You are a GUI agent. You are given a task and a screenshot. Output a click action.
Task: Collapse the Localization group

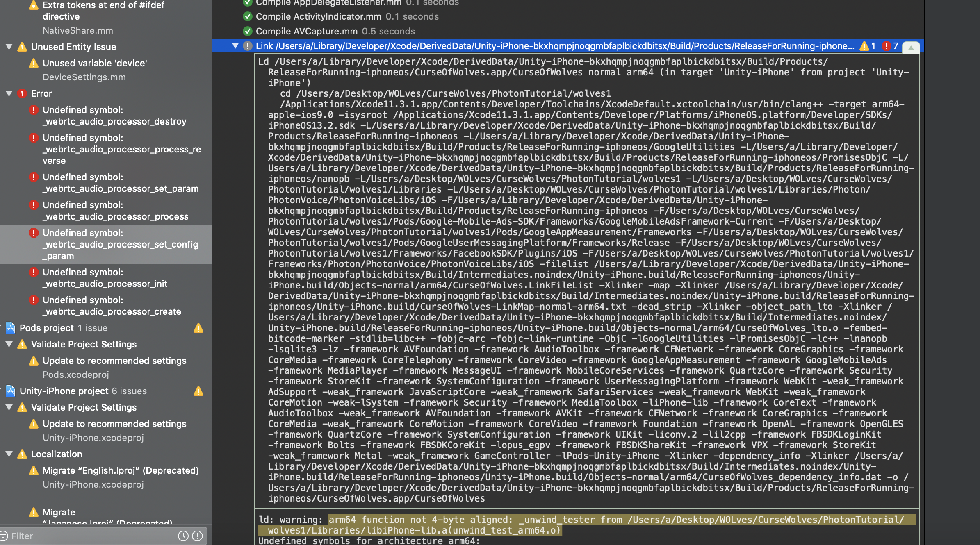pyautogui.click(x=9, y=454)
